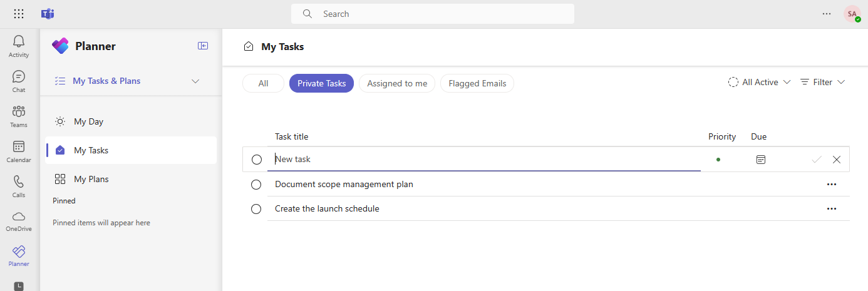Set priority dot for the new task
This screenshot has width=868, height=291.
point(718,160)
